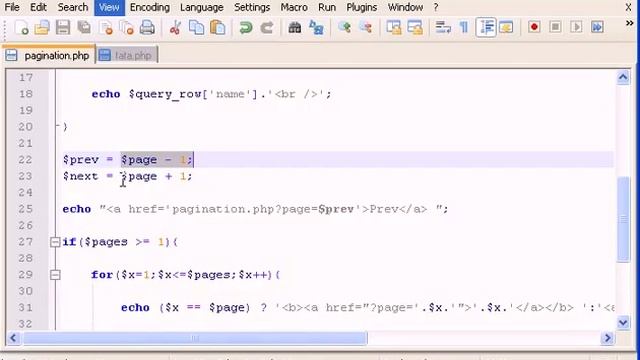Click line number 22 in margin
Viewport: 640px width, 360px height.
(x=25, y=160)
